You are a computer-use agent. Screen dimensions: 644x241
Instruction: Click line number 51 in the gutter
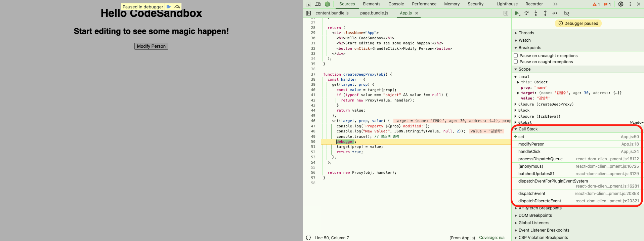point(313,147)
